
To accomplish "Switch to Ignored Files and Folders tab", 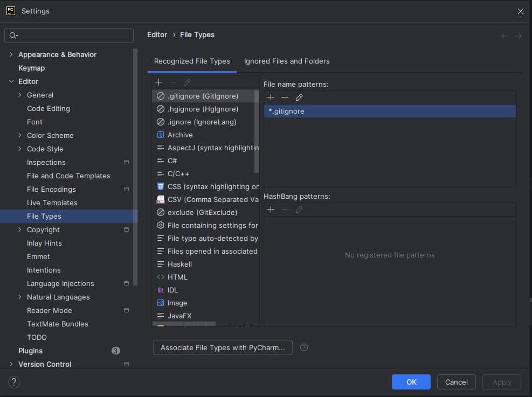I will coord(287,61).
